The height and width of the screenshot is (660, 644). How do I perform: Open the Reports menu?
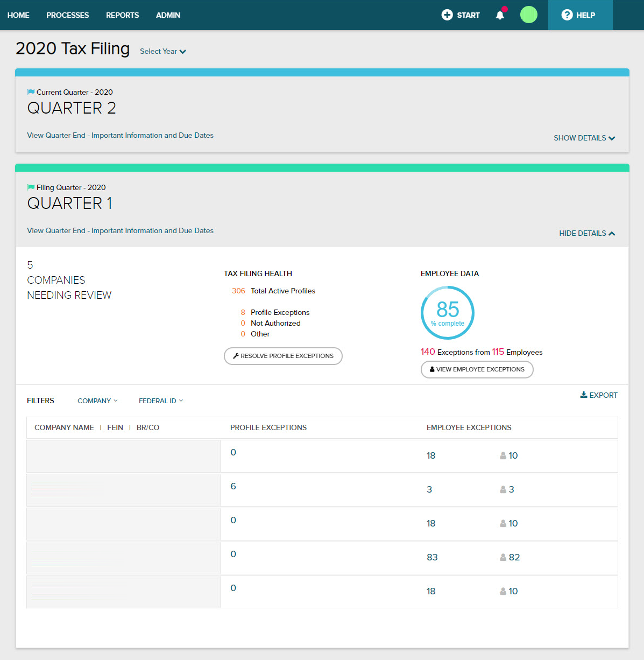coord(123,15)
